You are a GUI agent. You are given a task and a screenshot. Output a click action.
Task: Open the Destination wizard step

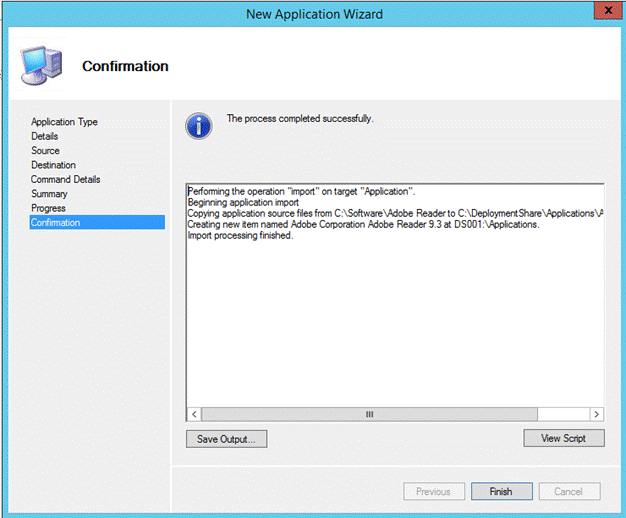[53, 165]
